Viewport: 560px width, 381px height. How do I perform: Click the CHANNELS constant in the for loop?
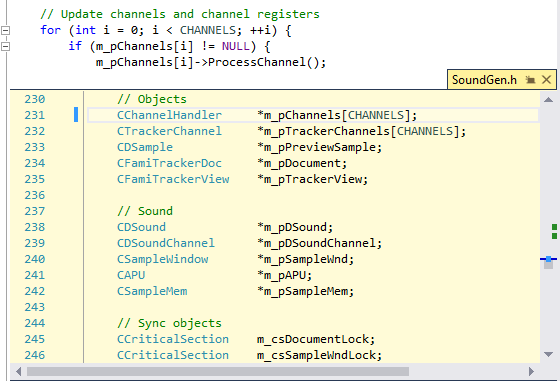pos(208,30)
